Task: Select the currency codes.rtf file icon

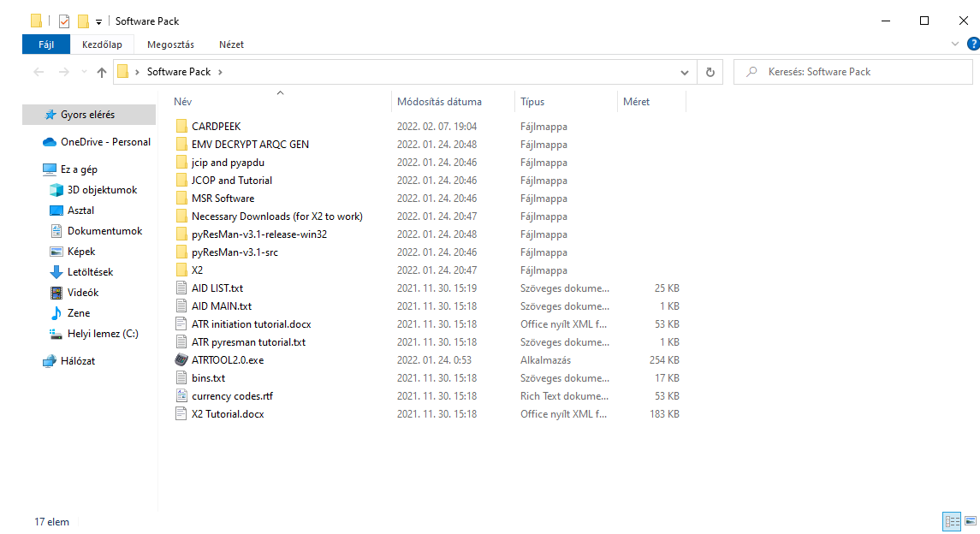Action: pos(181,396)
